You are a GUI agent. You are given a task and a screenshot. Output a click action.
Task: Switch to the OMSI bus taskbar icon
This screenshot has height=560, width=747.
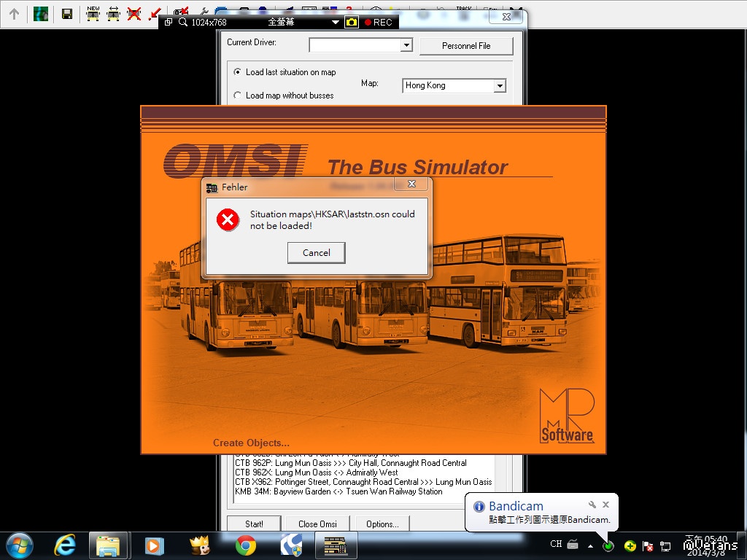click(336, 545)
